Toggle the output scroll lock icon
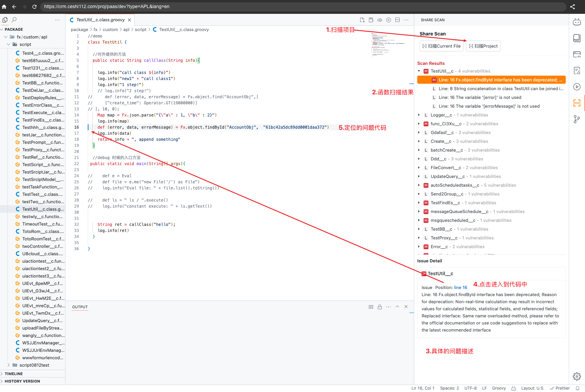This screenshot has height=392, width=585. (x=380, y=307)
